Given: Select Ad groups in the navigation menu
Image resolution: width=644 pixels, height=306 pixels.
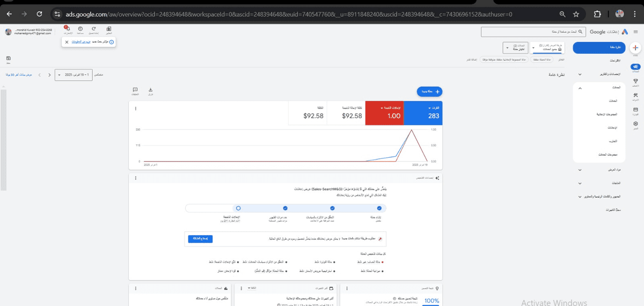Looking at the screenshot, I should coord(607,114).
